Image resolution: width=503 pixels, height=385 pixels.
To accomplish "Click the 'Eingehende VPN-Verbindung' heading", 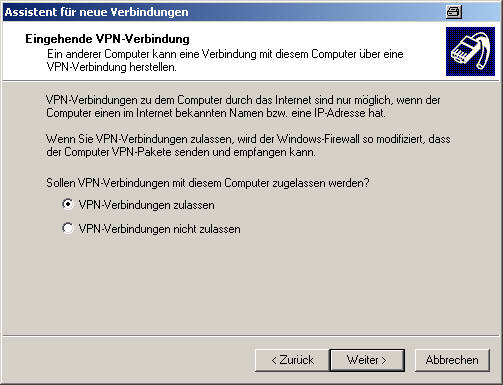I will coord(107,39).
